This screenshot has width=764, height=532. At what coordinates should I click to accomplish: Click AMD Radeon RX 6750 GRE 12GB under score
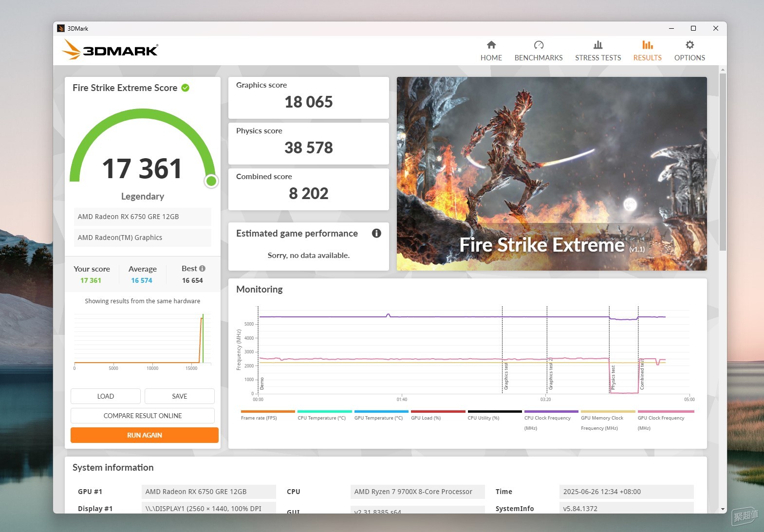pyautogui.click(x=143, y=217)
